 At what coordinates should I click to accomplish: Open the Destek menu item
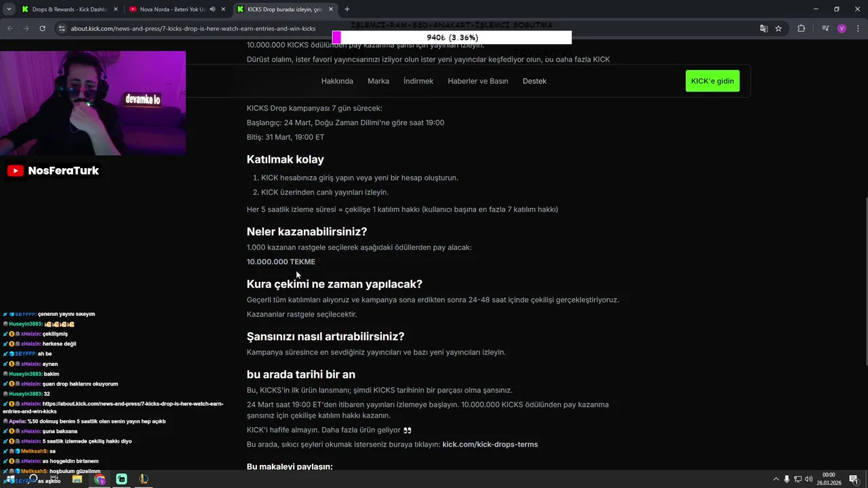tap(534, 81)
